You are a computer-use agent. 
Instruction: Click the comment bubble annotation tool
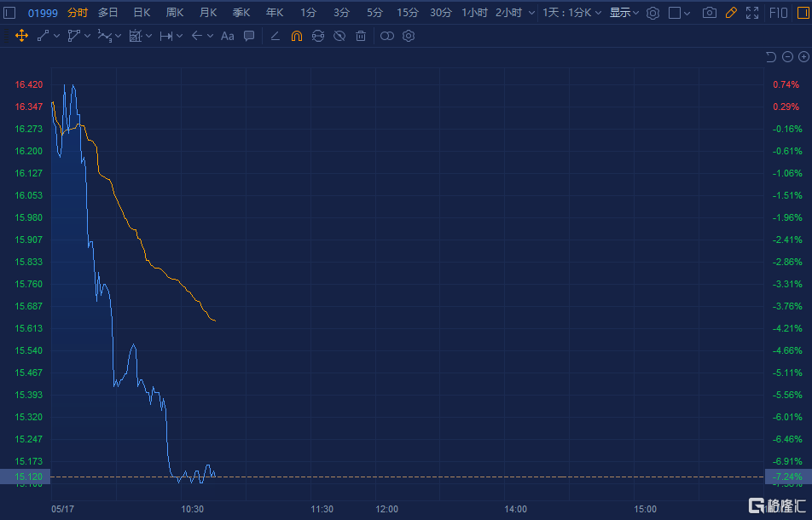(249, 36)
